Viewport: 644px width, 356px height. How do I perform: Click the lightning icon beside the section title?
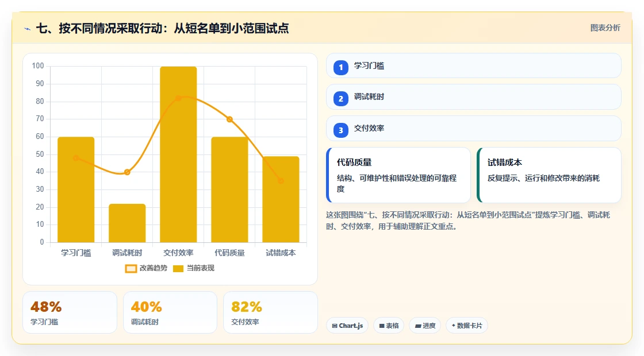pyautogui.click(x=28, y=29)
